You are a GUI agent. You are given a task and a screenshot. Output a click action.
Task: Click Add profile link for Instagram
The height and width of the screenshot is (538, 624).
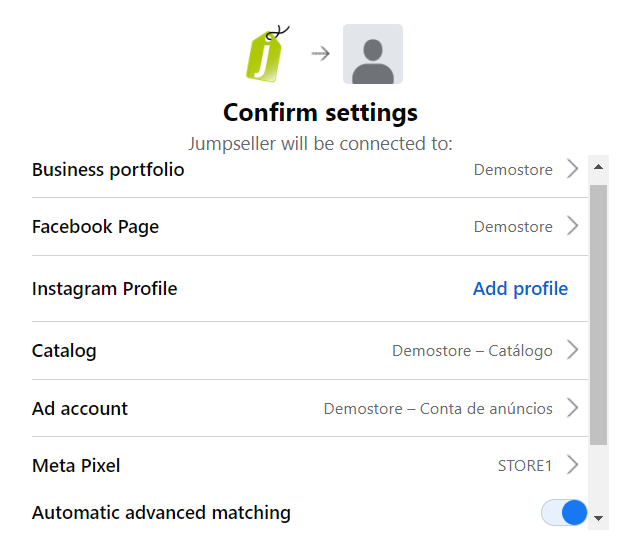(x=520, y=289)
